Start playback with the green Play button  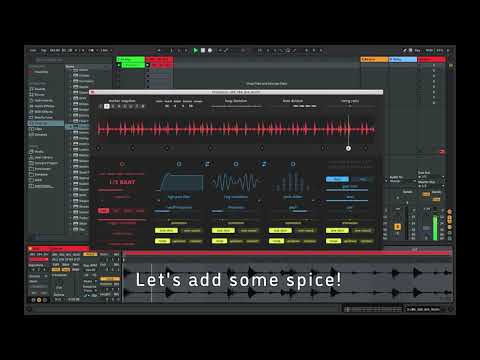click(x=196, y=50)
